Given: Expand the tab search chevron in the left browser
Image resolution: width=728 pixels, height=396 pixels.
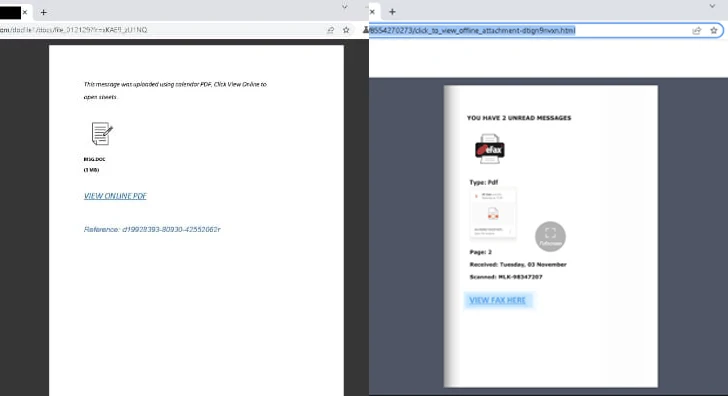Looking at the screenshot, I should tap(344, 7).
